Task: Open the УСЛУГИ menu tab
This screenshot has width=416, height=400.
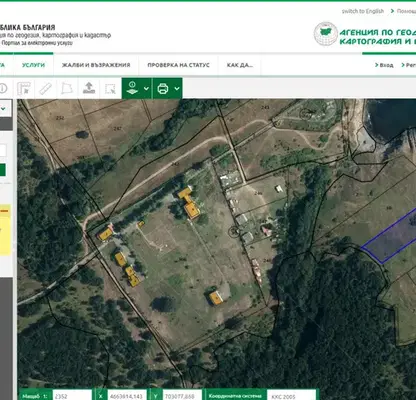Action: [33, 65]
